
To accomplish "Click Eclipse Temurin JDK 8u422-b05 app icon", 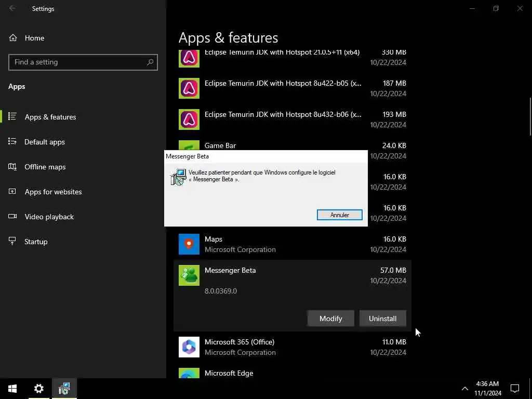I will [189, 88].
